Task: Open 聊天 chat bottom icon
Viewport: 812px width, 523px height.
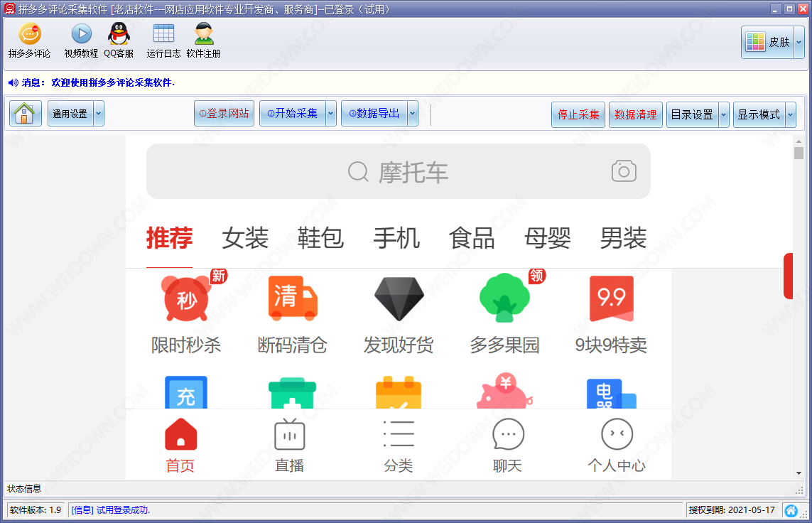Action: click(508, 434)
